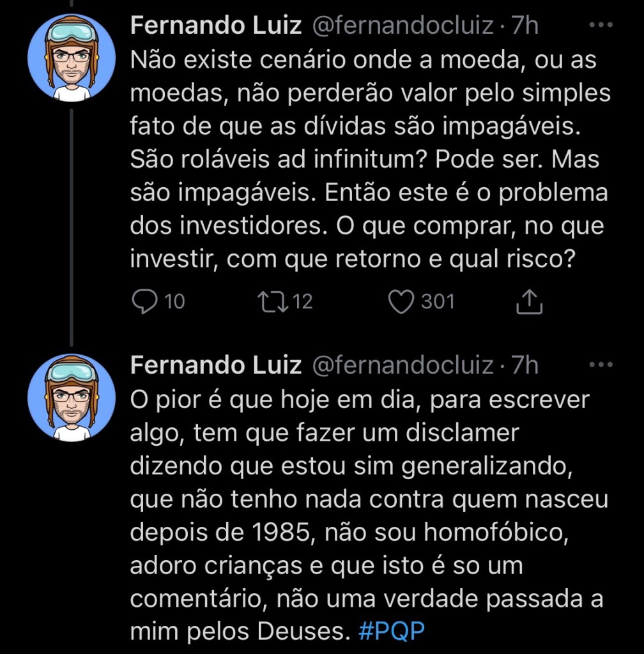Open @fernandocluiz handle in first tweet
The image size is (644, 654).
[x=402, y=26]
